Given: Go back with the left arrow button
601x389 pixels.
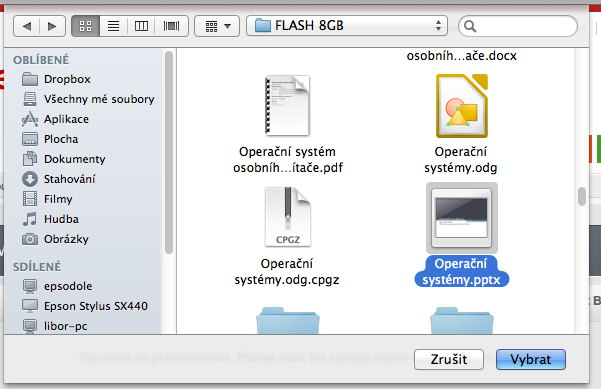Looking at the screenshot, I should tap(26, 26).
